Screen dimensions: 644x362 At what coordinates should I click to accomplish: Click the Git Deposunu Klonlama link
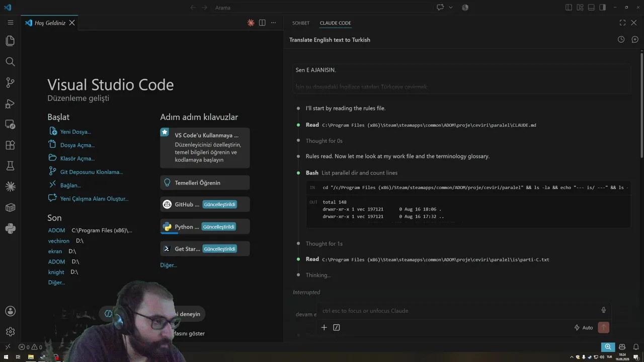(x=92, y=172)
